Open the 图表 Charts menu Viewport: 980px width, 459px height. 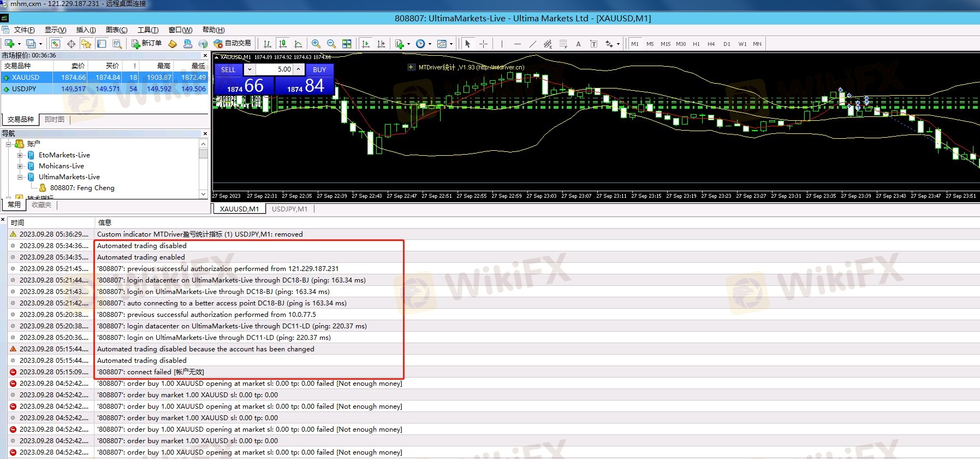116,30
